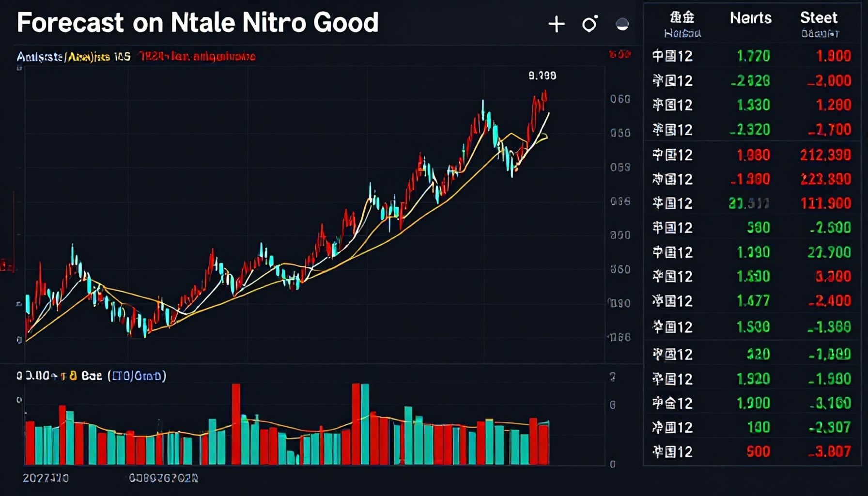Viewport: 868px width, 496px height.
Task: Click the ring-shaped icon beside the plus
Action: [589, 24]
